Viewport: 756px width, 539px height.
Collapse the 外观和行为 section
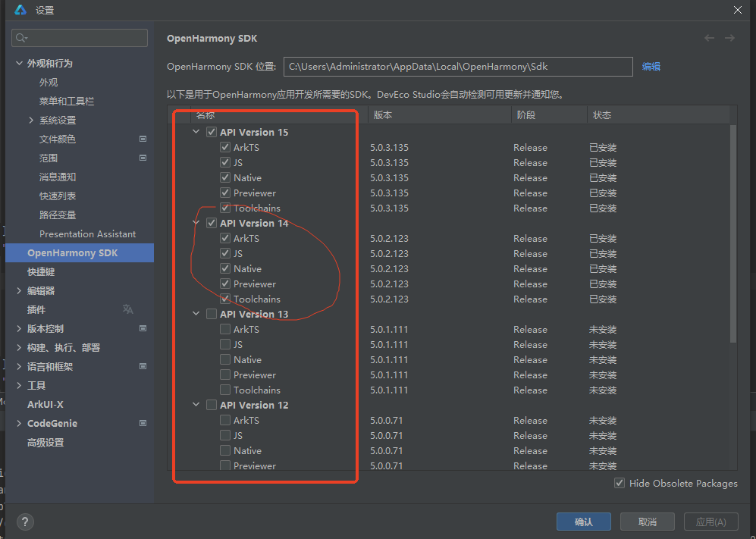(19, 63)
